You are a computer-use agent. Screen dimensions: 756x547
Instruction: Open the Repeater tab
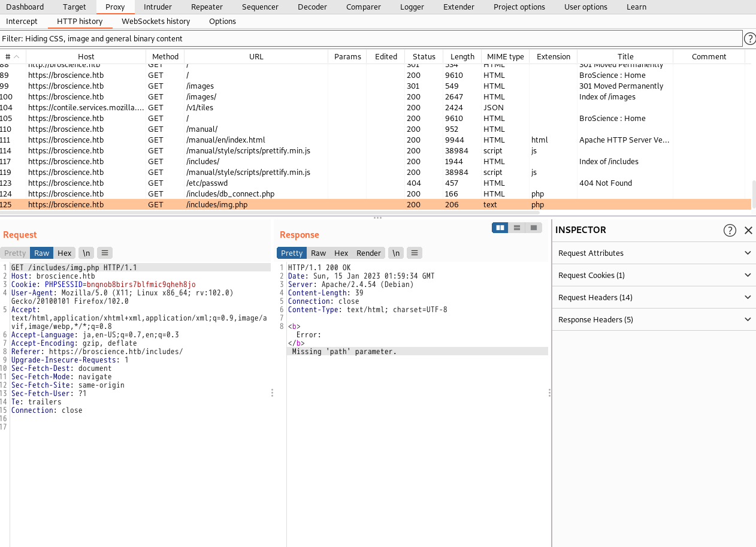coord(207,7)
